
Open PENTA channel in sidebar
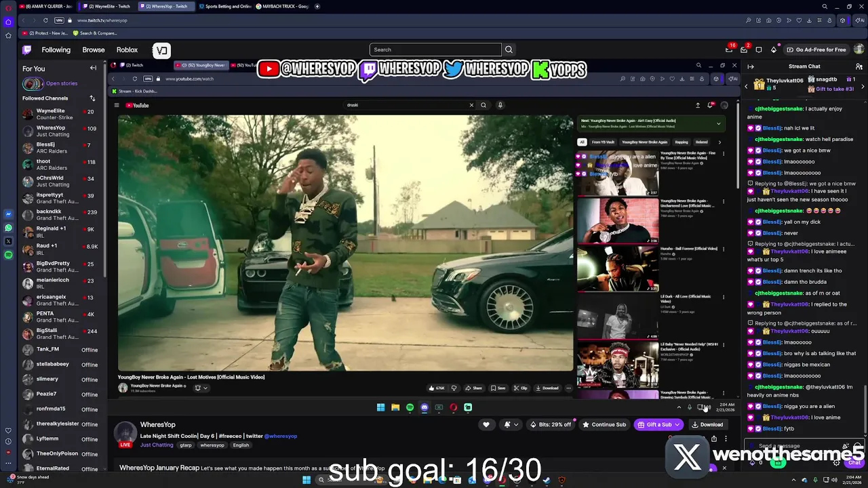point(61,317)
